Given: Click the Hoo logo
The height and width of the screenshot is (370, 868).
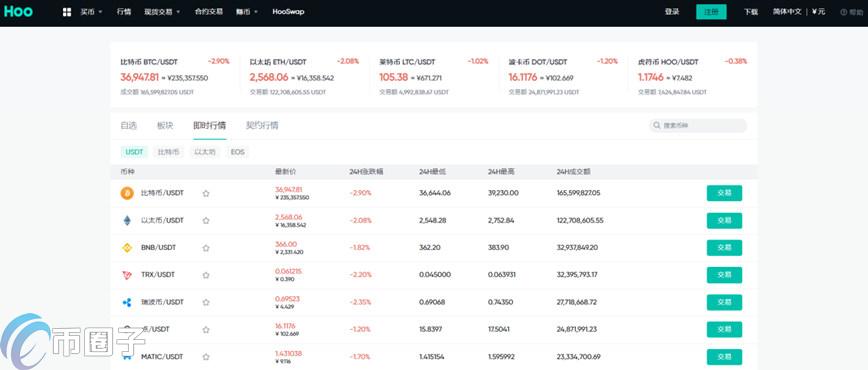Looking at the screenshot, I should coord(18,12).
